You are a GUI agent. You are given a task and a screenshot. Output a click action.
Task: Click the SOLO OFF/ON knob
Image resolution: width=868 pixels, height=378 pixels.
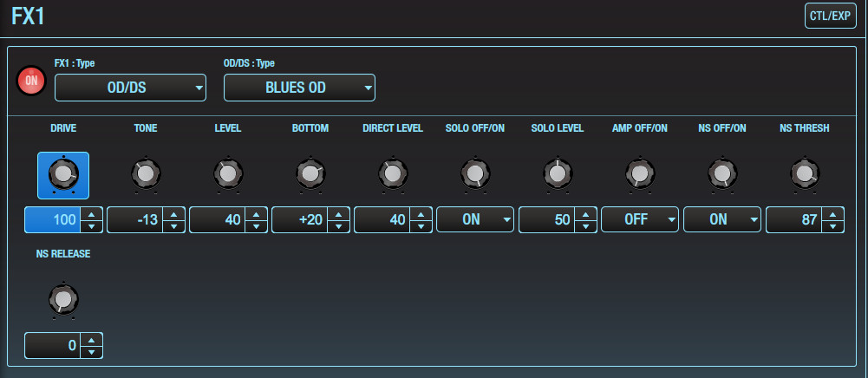coord(475,174)
